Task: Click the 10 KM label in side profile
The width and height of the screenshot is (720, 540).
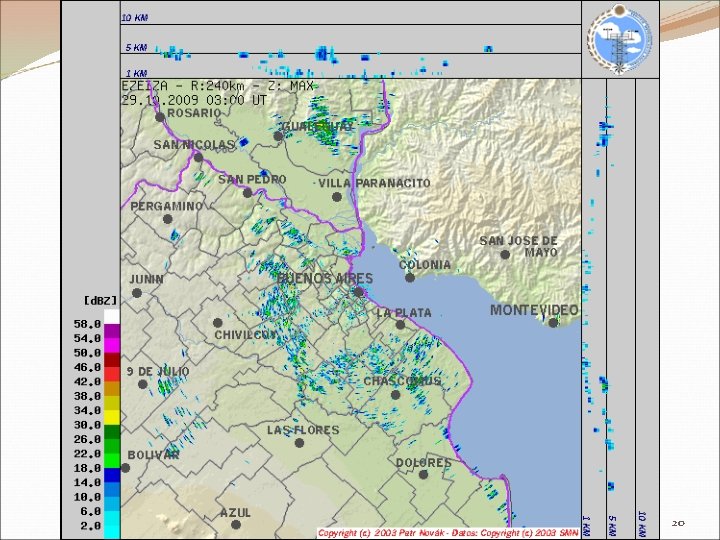Action: (642, 524)
